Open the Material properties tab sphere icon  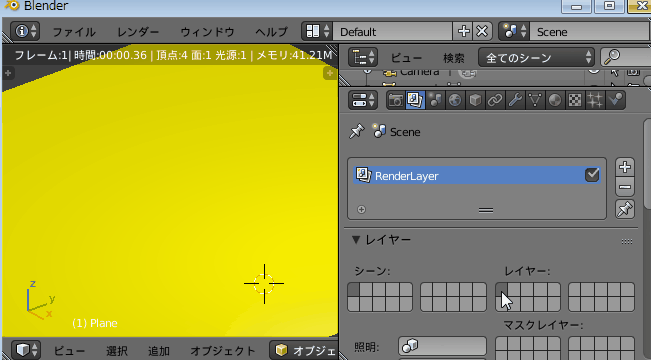(555, 100)
